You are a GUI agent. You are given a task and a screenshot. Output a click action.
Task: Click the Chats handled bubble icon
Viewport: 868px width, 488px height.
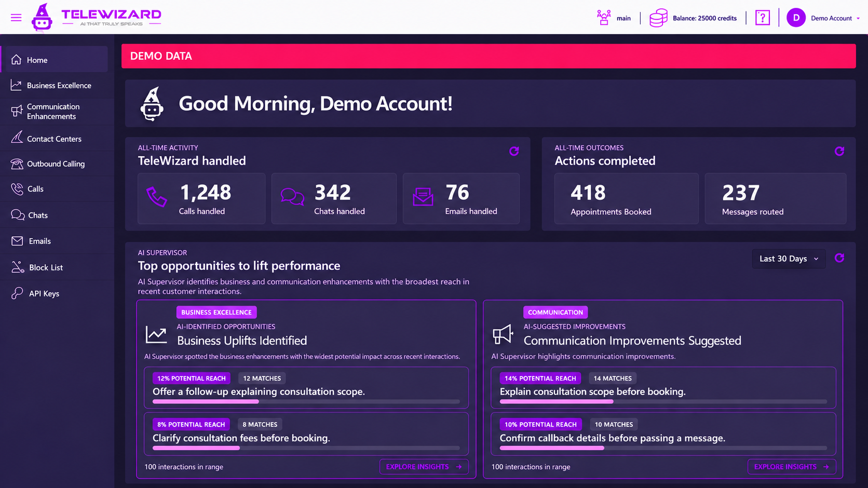click(x=292, y=197)
